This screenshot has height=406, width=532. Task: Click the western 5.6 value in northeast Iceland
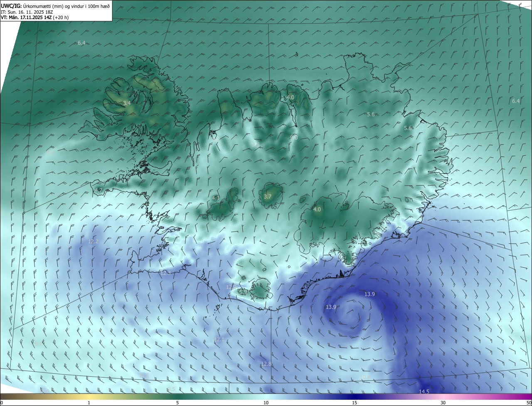[371, 114]
